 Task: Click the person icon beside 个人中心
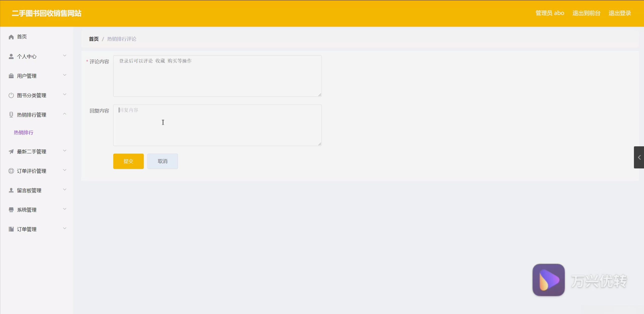click(11, 56)
